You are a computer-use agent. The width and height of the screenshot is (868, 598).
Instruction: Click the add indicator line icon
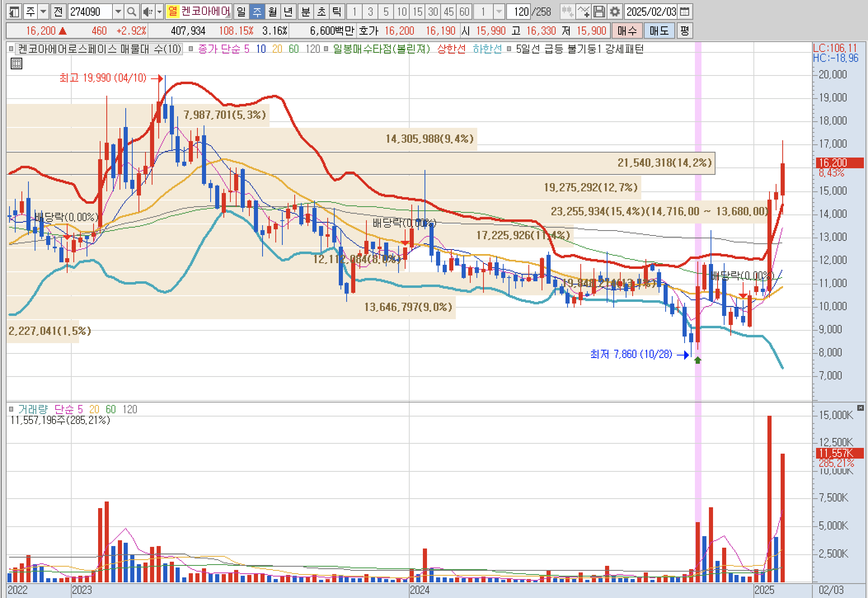(x=583, y=12)
